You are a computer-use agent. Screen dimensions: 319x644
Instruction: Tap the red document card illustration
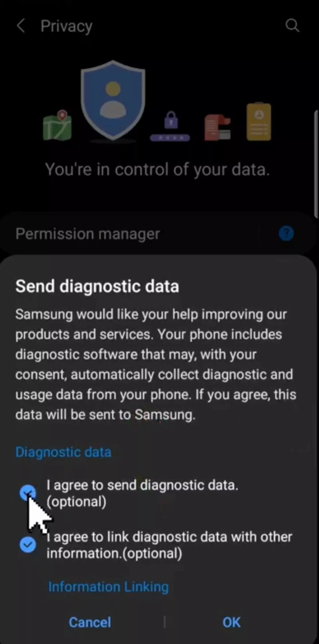tap(217, 127)
